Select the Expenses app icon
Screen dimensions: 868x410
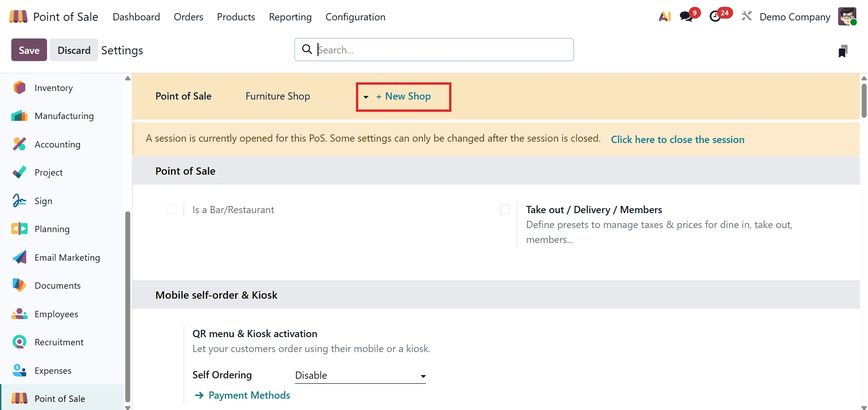tap(19, 370)
